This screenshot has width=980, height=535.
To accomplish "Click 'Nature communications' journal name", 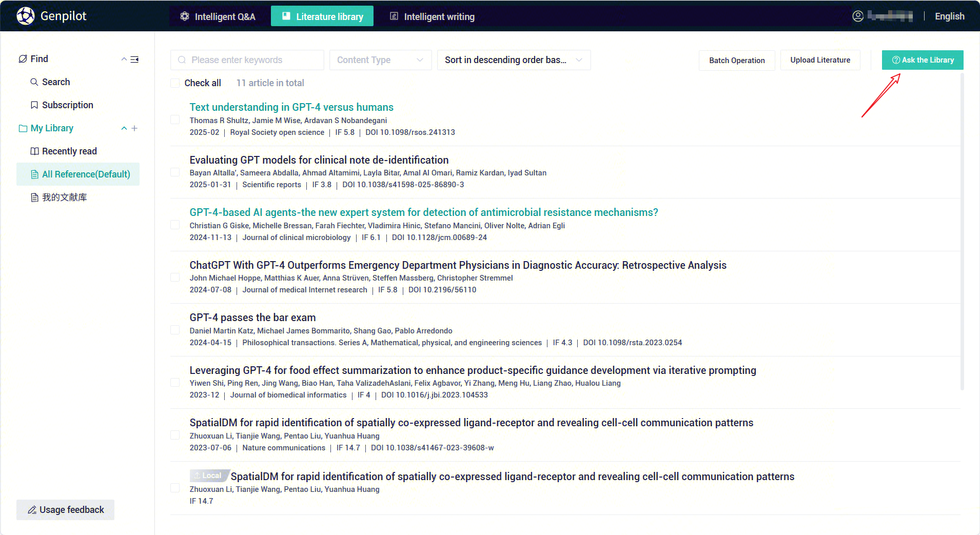I will coord(284,448).
